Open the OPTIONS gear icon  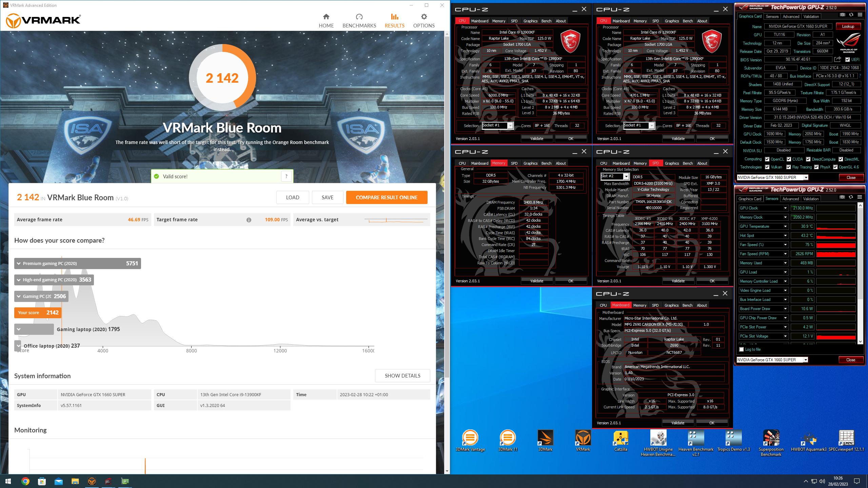tap(424, 17)
